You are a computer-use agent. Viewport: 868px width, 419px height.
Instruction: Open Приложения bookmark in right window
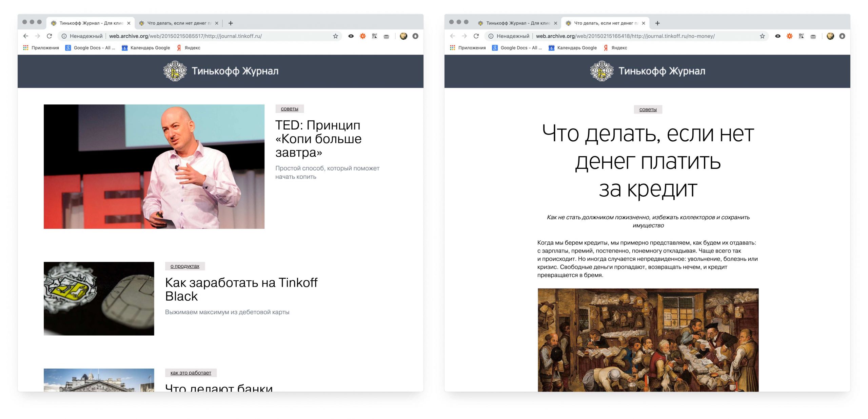(468, 48)
